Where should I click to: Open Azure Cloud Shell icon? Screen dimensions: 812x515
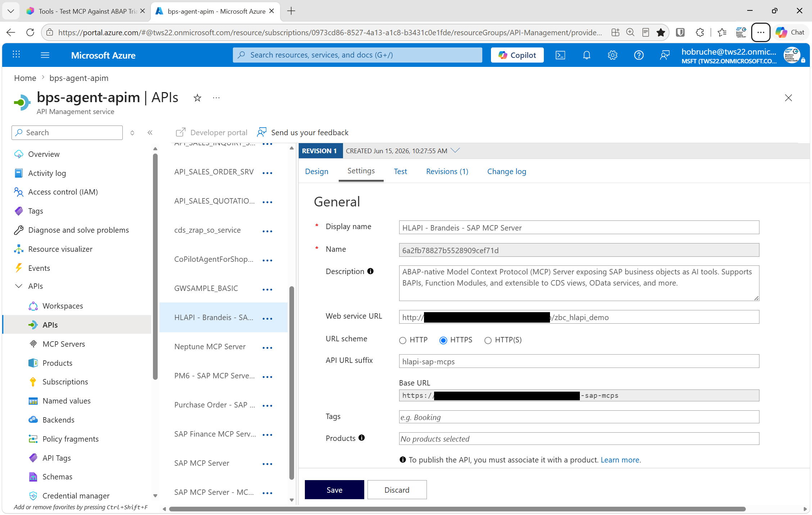coord(560,55)
